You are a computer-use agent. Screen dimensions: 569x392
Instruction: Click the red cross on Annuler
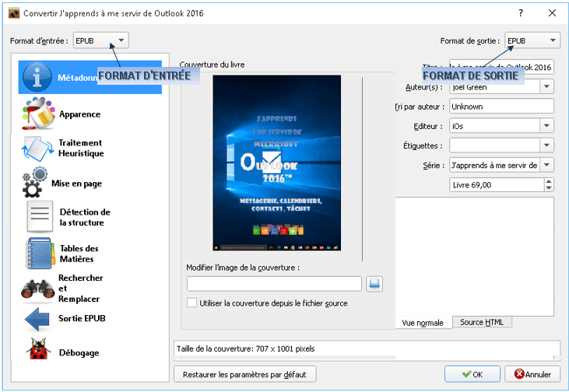(519, 374)
